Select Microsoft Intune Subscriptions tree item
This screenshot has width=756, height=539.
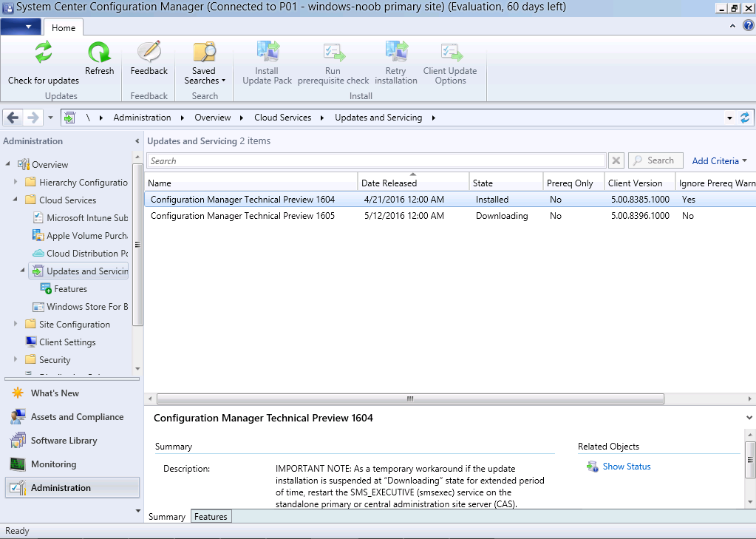[x=80, y=217]
